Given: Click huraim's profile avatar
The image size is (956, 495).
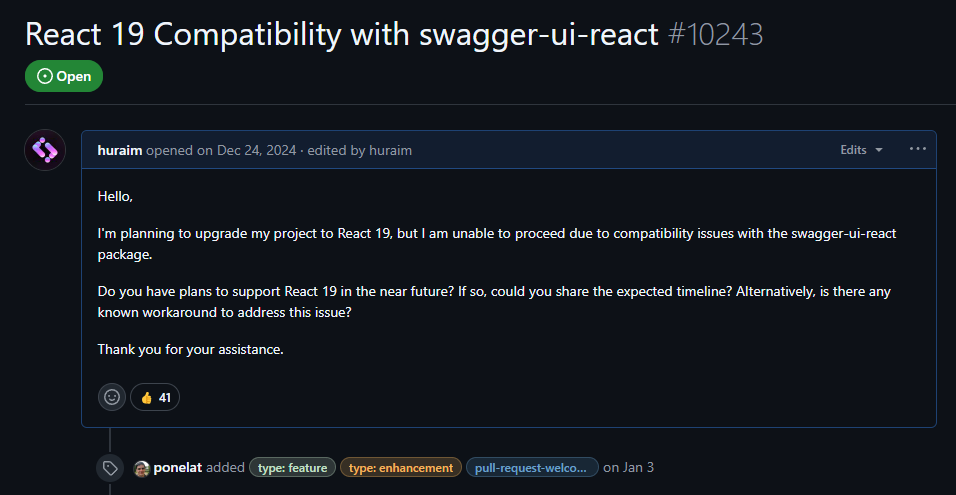Looking at the screenshot, I should (45, 150).
